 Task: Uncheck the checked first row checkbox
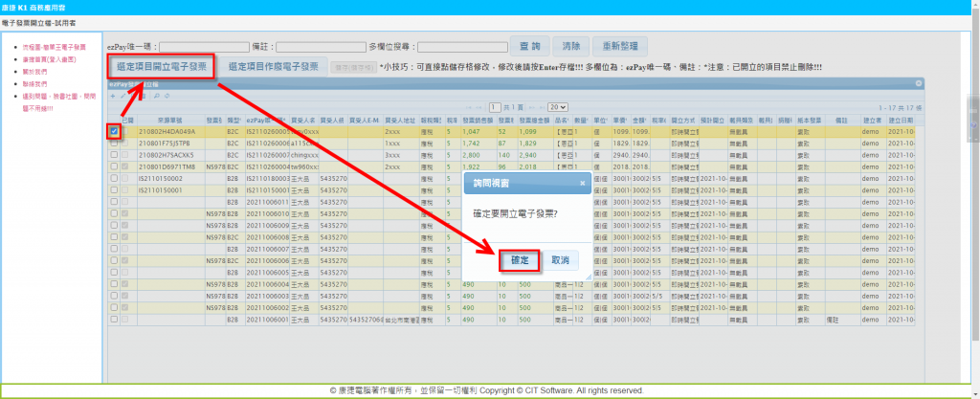pyautogui.click(x=115, y=131)
